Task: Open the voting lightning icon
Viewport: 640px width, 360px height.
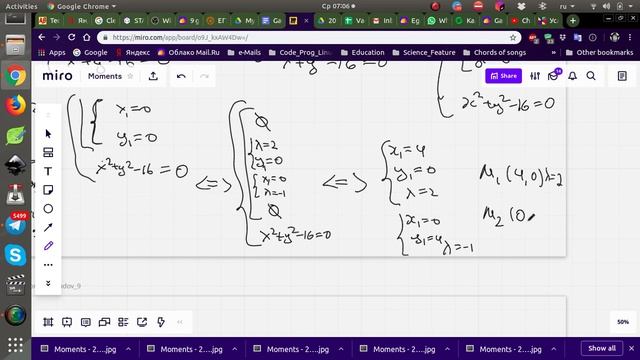Action: tap(161, 322)
